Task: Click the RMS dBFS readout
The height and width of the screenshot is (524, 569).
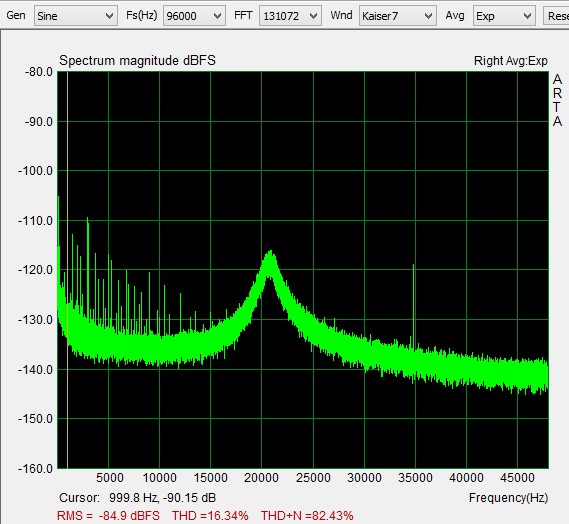Action: click(x=108, y=515)
